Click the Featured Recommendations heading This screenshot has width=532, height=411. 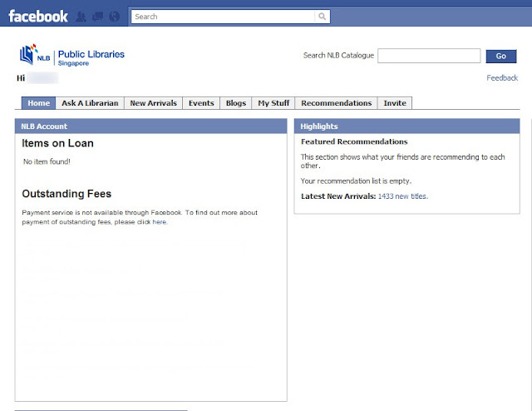coord(354,141)
